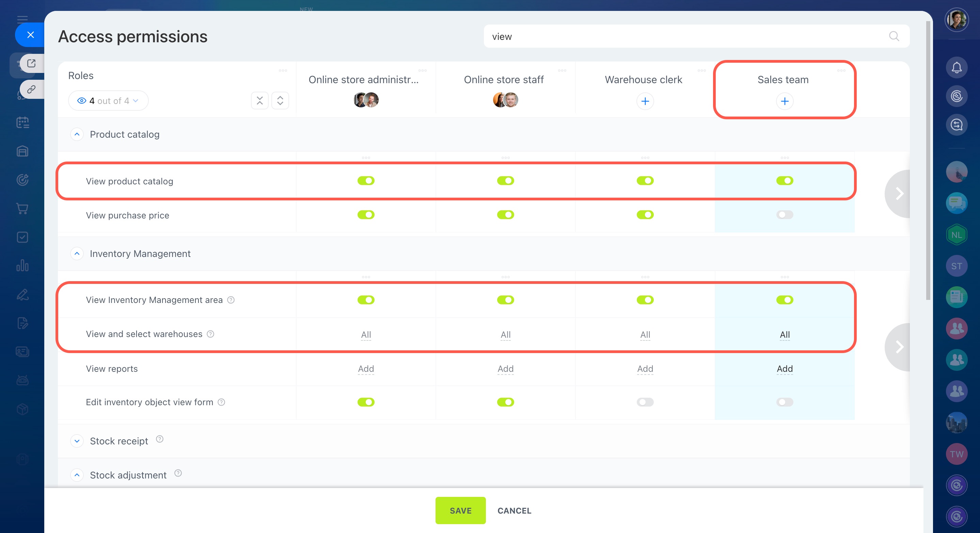Open the calendar icon in left sidebar

coord(22,122)
